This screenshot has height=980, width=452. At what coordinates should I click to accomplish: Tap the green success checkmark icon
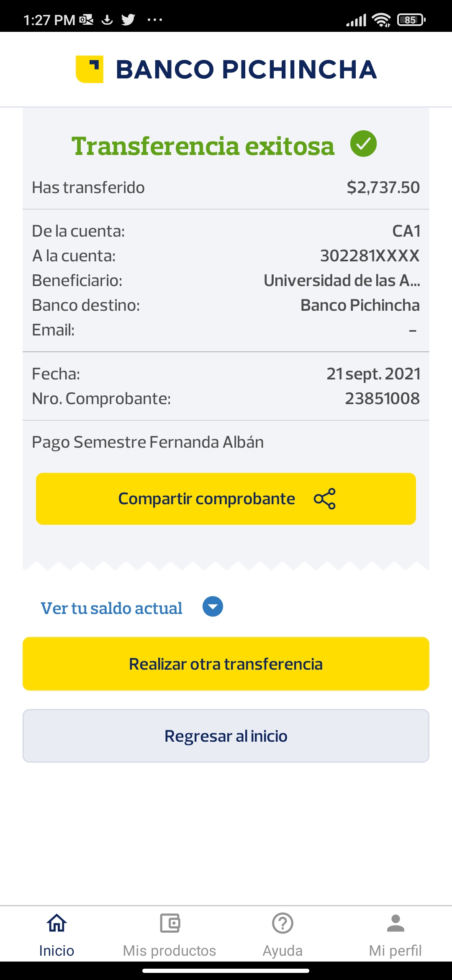[363, 144]
